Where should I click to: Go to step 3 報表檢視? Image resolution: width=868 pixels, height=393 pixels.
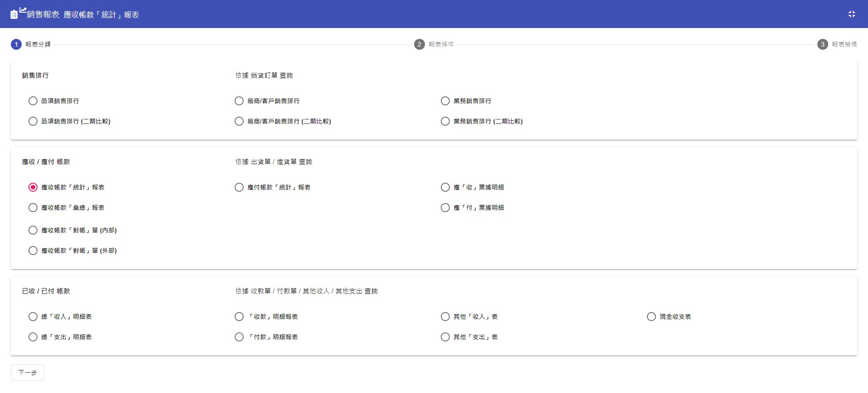click(x=822, y=44)
